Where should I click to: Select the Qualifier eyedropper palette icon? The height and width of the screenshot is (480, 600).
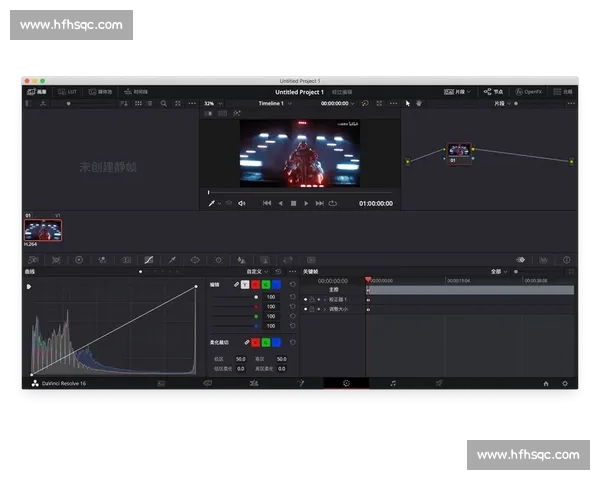(x=172, y=260)
